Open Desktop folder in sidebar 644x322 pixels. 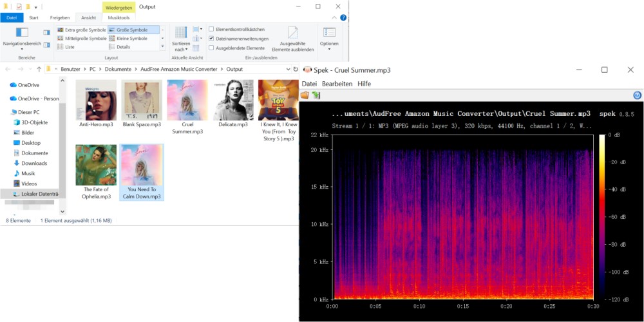pos(27,143)
